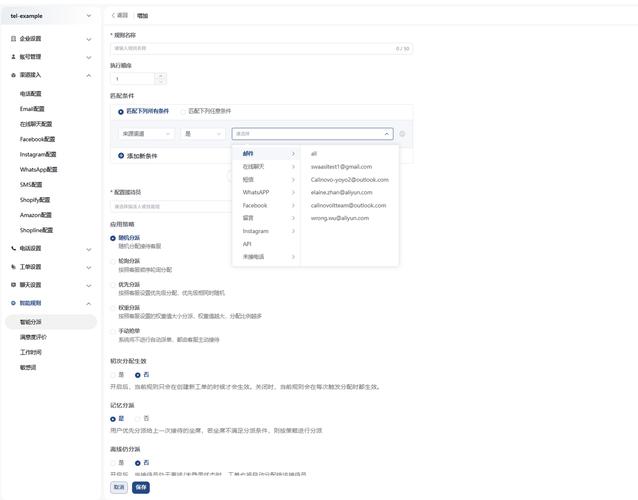Decrease execution order with the down arrow
The image size is (638, 500).
[161, 81]
